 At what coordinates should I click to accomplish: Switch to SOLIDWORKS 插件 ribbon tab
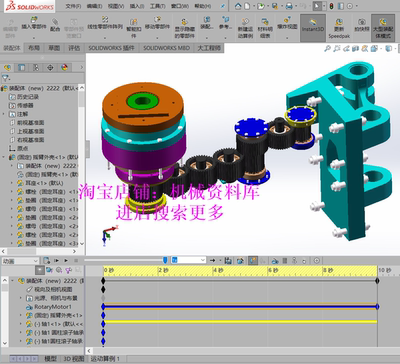click(111, 48)
